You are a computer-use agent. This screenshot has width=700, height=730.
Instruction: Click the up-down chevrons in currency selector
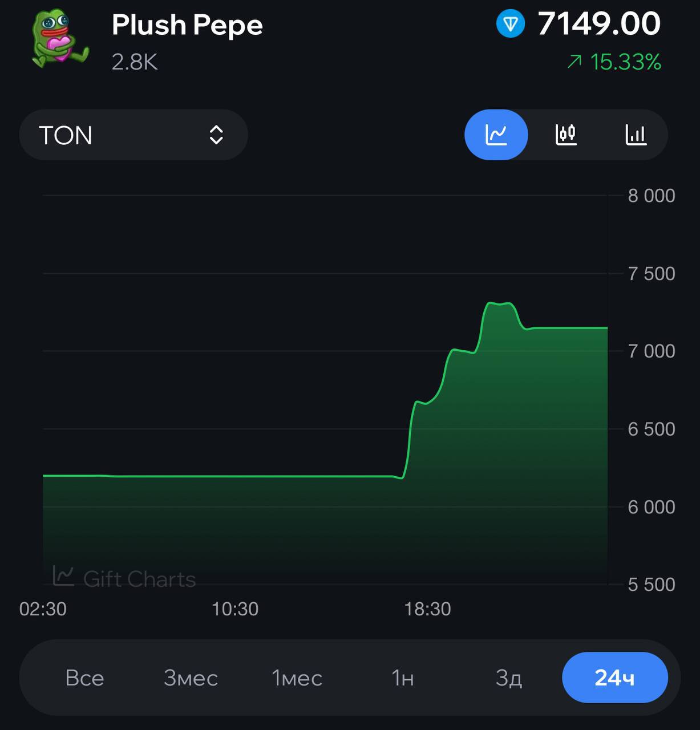(216, 135)
